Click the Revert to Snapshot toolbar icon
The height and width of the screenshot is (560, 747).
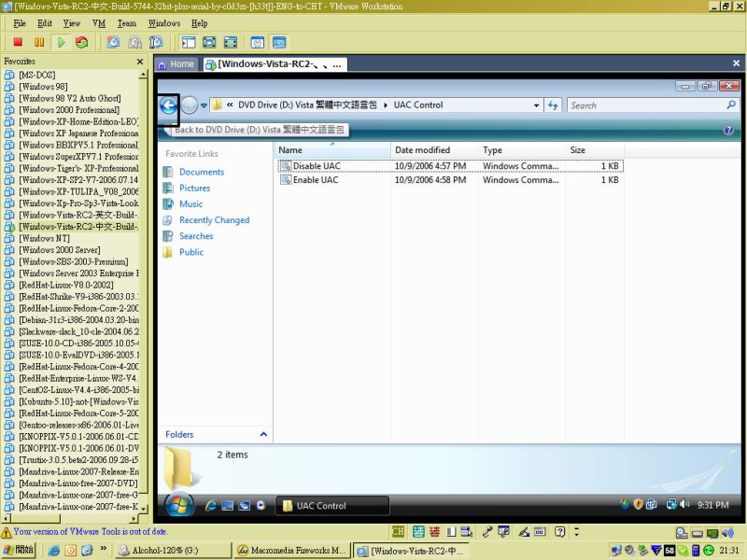pyautogui.click(x=134, y=42)
